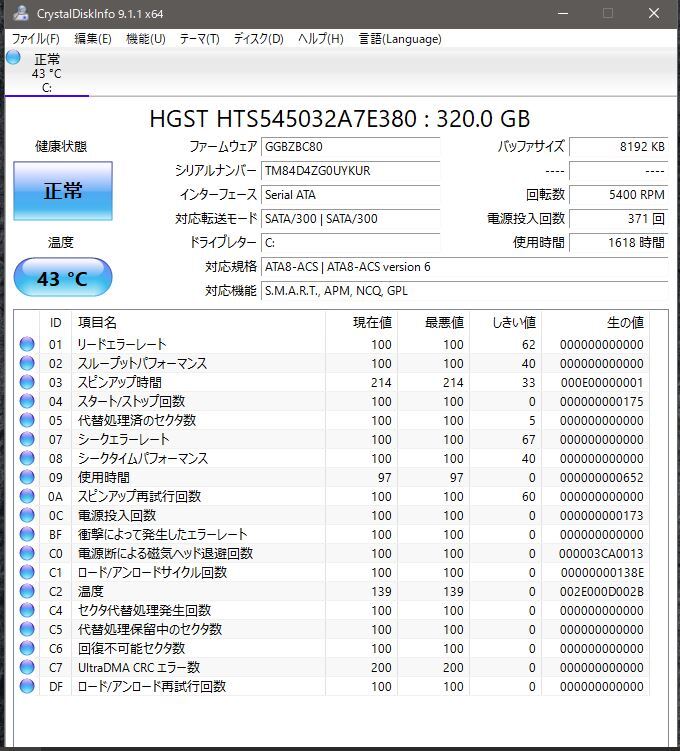Click status orb for 0C 電源投入回数
Image resolution: width=680 pixels, height=751 pixels.
[x=27, y=515]
